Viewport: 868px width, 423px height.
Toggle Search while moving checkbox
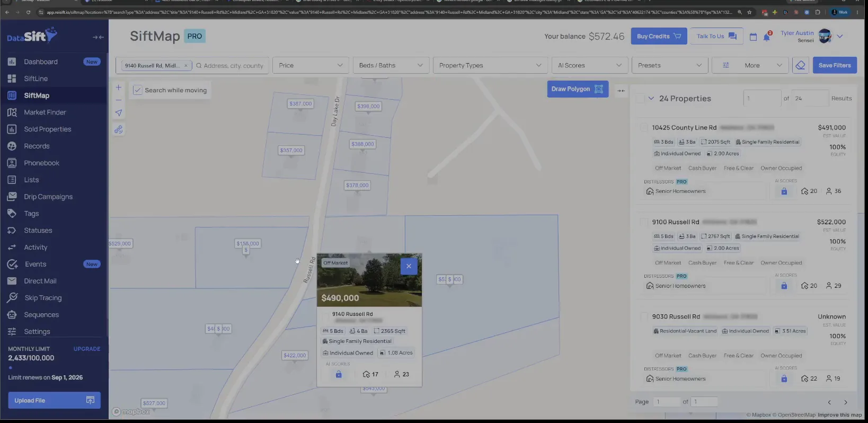tap(137, 90)
